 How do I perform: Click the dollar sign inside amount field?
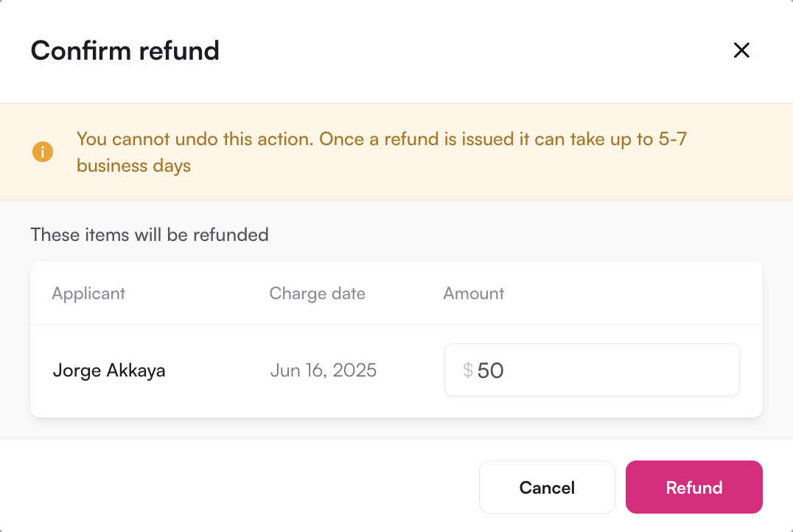click(468, 370)
